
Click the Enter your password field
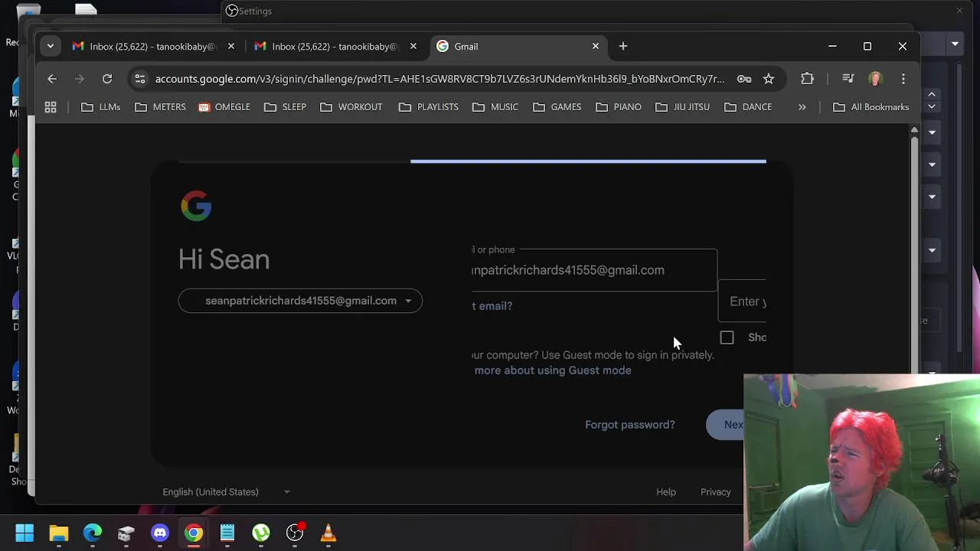[742, 302]
